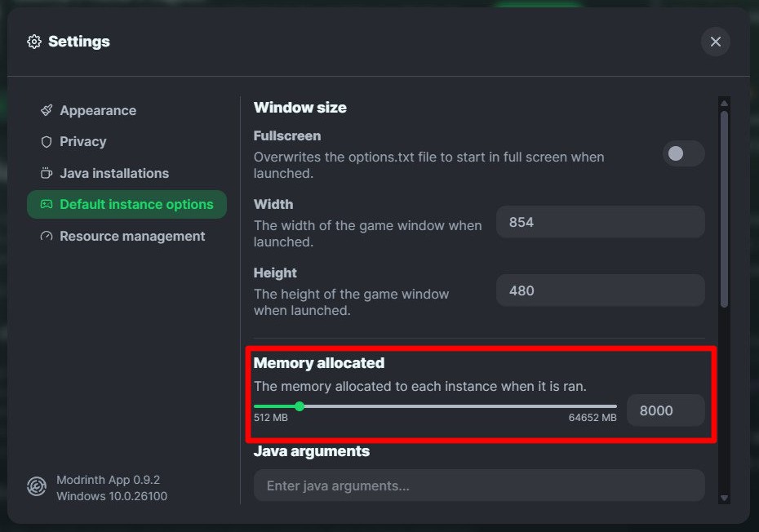The width and height of the screenshot is (759, 532).
Task: Focus the Java arguments text box
Action: pyautogui.click(x=479, y=485)
